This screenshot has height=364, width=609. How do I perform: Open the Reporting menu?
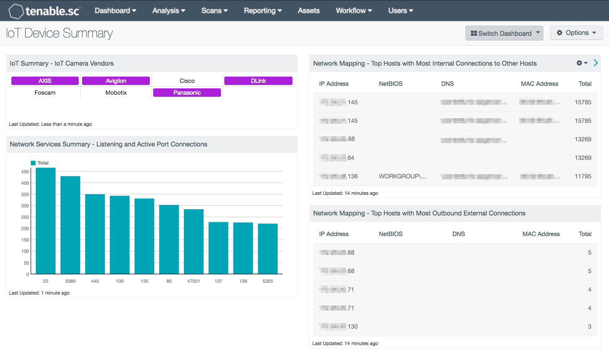point(263,11)
